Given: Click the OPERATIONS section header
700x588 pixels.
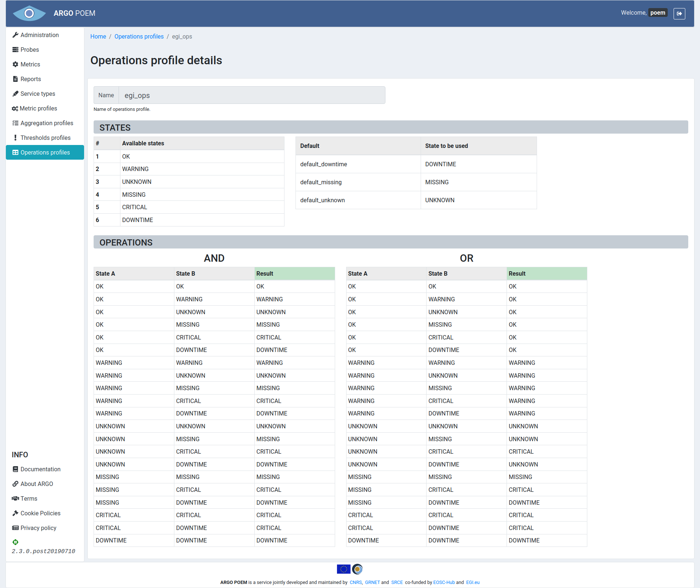Looking at the screenshot, I should coord(391,242).
